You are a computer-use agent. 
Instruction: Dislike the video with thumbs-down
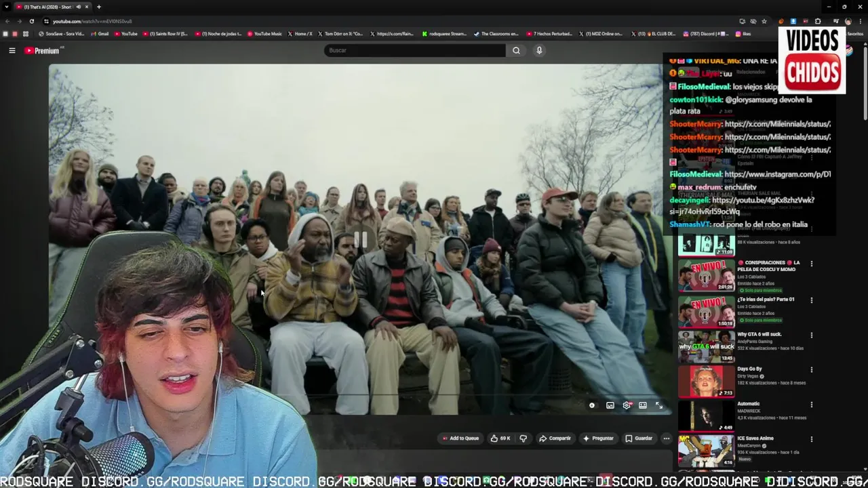click(523, 439)
